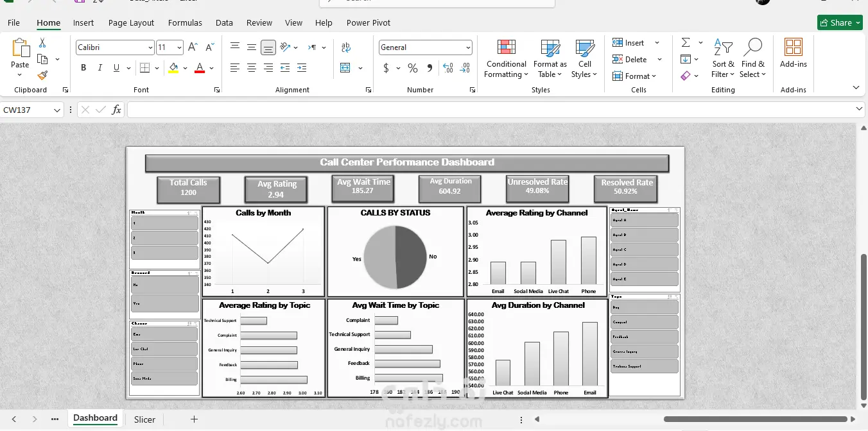Toggle the 'No' button in Resolved slicer

164,284
